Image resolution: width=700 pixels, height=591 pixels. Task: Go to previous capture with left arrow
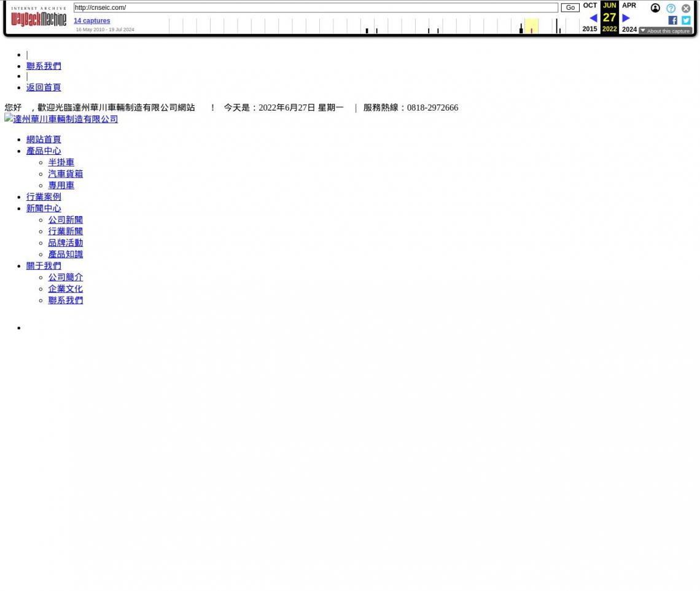[593, 18]
